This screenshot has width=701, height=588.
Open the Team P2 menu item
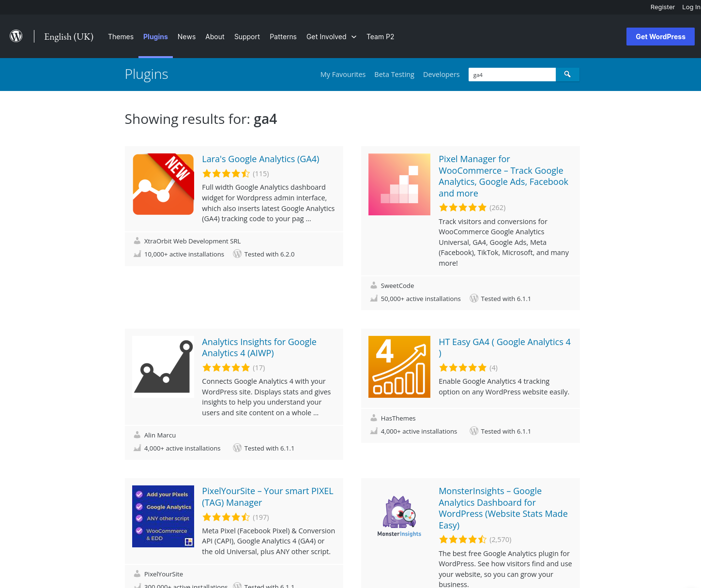[x=380, y=37]
